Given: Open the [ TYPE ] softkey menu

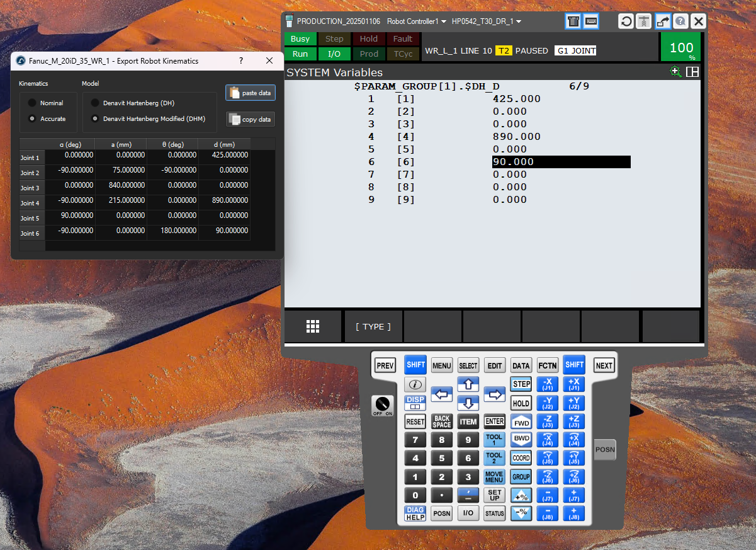Looking at the screenshot, I should pyautogui.click(x=373, y=326).
